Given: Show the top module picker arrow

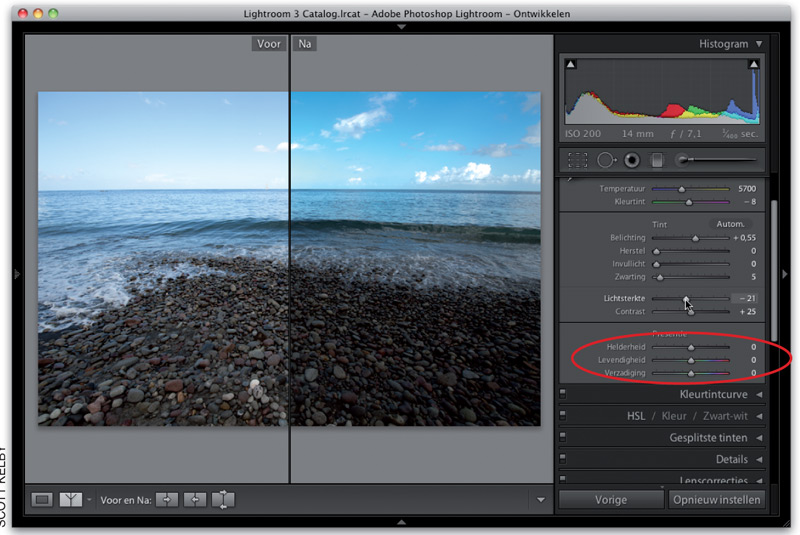Looking at the screenshot, I should coord(402,27).
